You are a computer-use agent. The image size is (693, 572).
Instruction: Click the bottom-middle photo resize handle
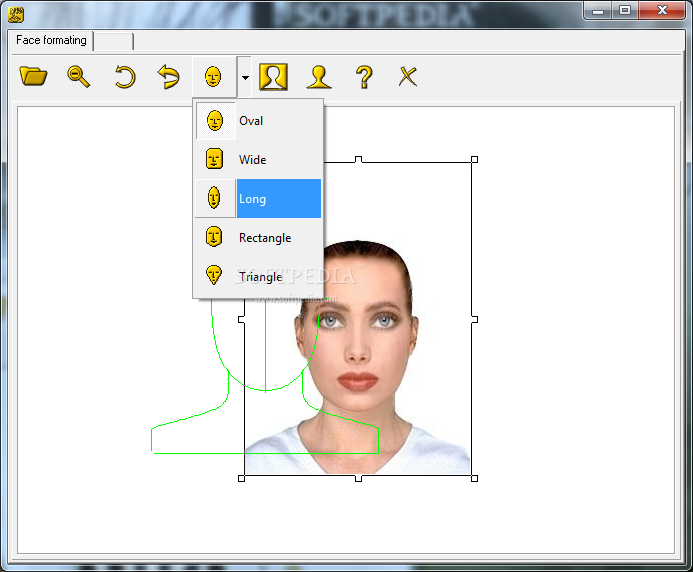click(358, 478)
